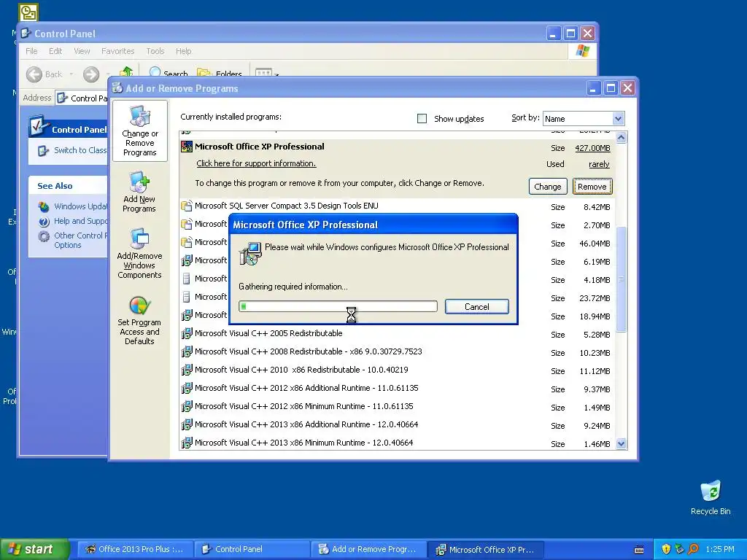Click the Microsoft Office XP Professional program icon
Viewport: 747px width, 560px height.
click(x=187, y=147)
